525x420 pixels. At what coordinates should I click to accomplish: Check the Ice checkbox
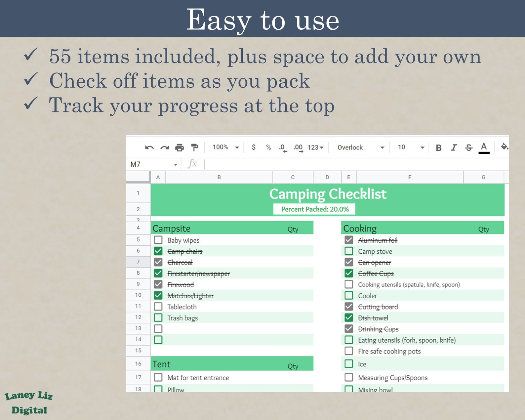349,364
